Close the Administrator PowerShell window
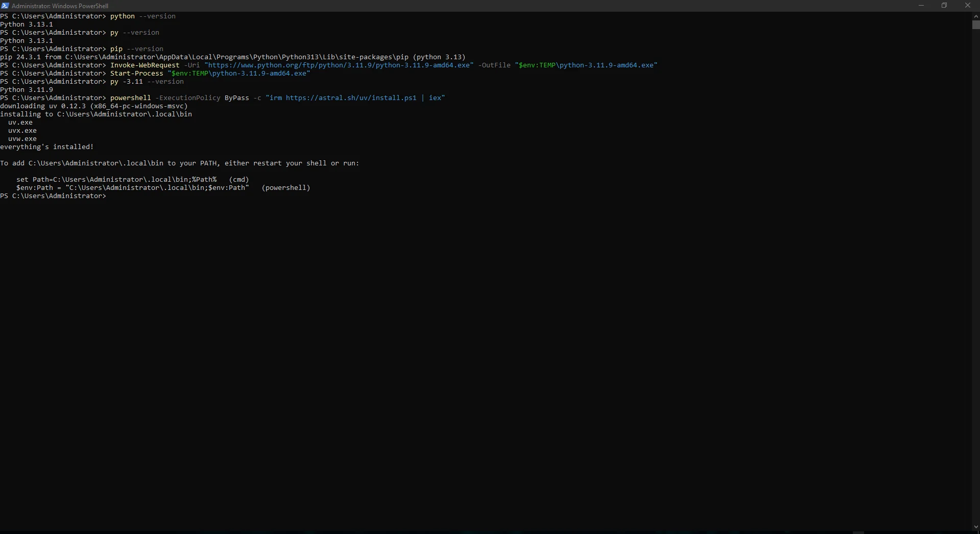Image resolution: width=980 pixels, height=534 pixels. (968, 6)
